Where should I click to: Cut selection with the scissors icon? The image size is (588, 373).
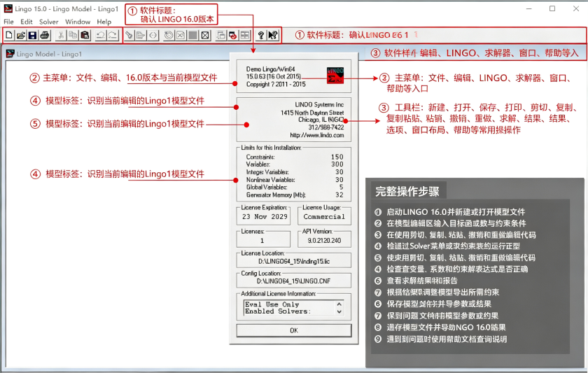(60, 35)
